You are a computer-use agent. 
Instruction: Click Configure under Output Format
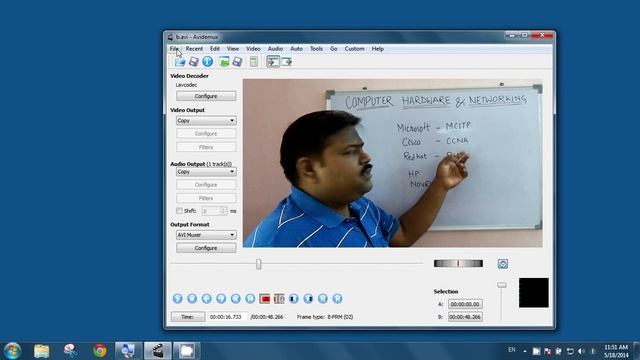tap(206, 248)
